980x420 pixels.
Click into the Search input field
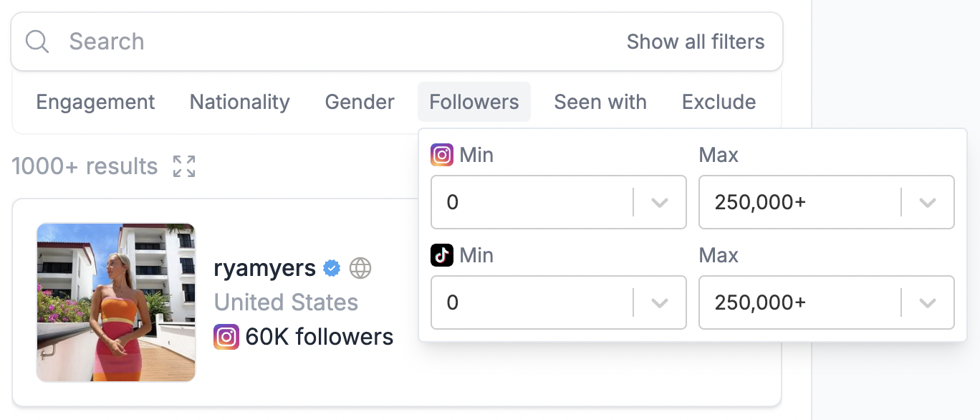[x=337, y=42]
